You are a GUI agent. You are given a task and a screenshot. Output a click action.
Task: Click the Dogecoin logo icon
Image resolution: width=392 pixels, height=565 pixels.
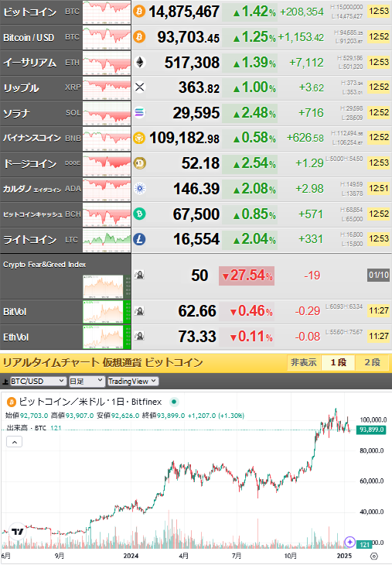(x=139, y=163)
